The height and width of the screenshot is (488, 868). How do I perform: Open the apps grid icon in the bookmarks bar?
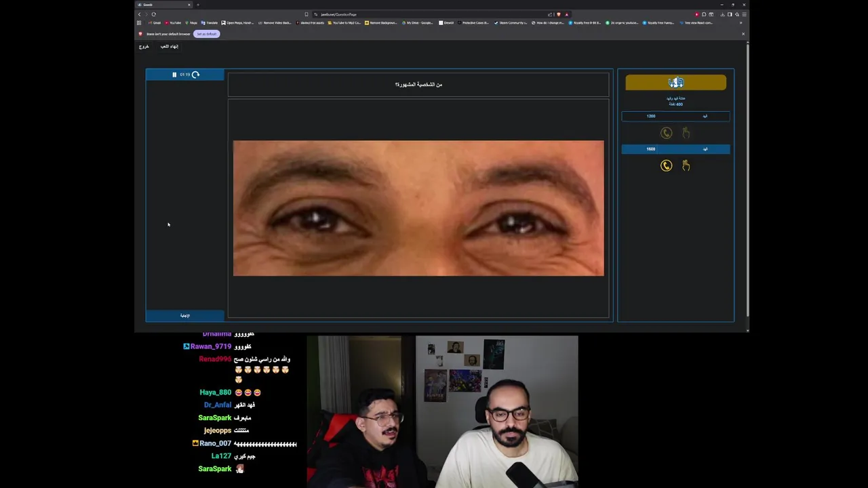tap(139, 23)
